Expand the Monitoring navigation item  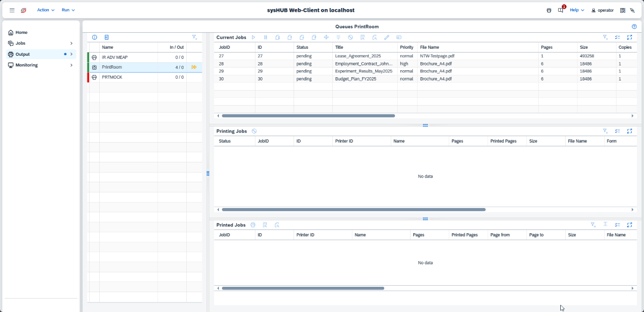click(x=71, y=65)
